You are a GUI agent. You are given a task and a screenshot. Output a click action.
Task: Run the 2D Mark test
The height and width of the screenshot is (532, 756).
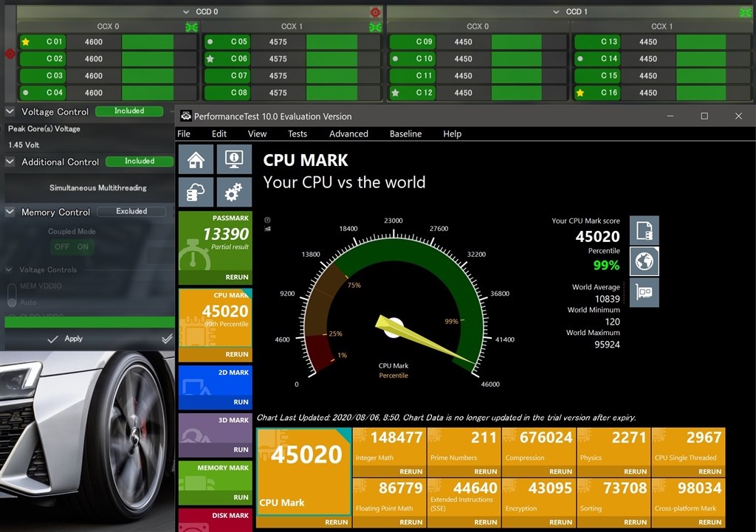click(x=241, y=402)
